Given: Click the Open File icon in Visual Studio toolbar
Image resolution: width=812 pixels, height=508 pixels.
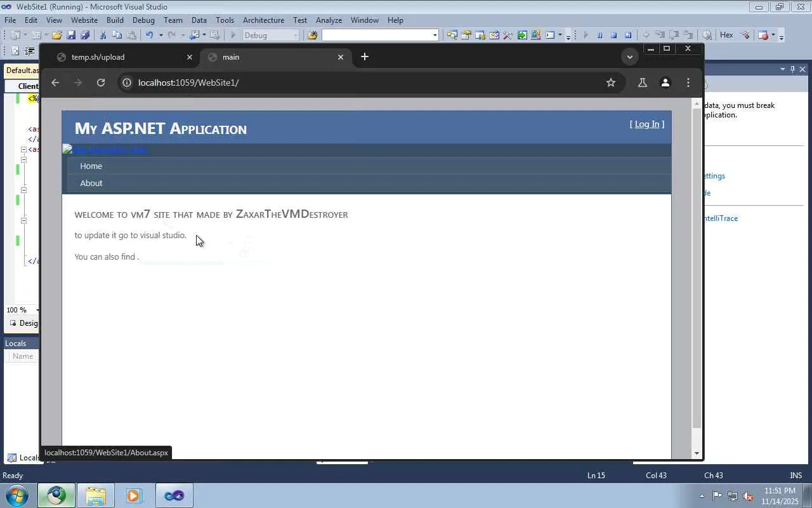Looking at the screenshot, I should click(x=57, y=36).
